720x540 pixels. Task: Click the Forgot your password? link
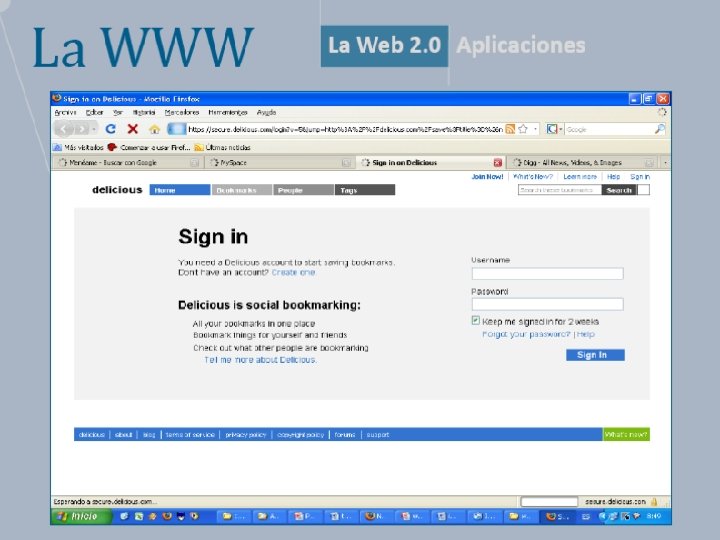click(526, 334)
